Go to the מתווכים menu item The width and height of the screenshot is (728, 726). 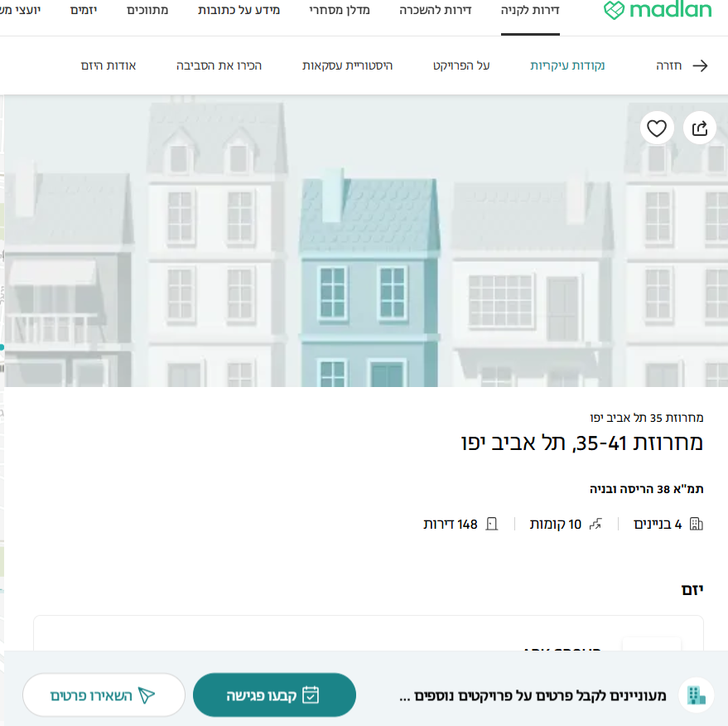[x=147, y=10]
